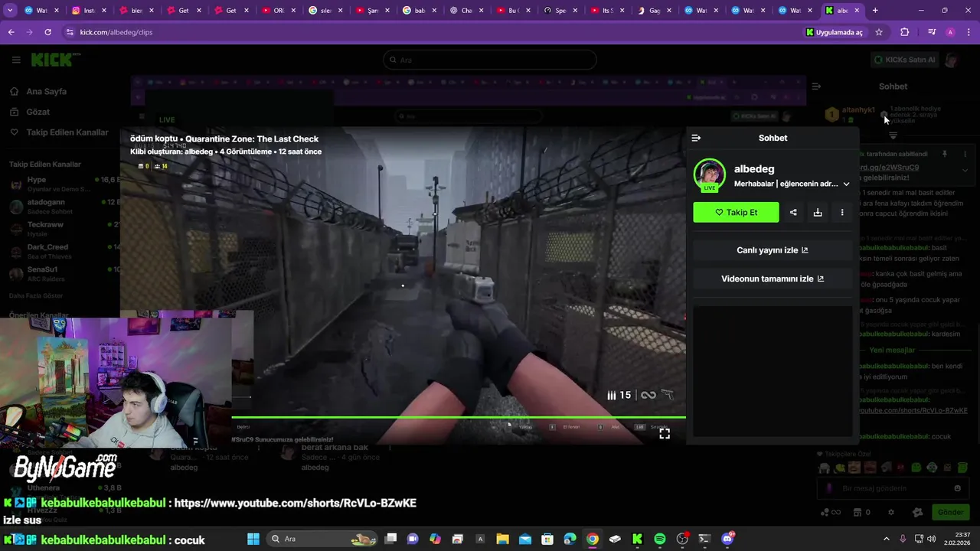Open Chrome's three-dot menu

pyautogui.click(x=969, y=32)
